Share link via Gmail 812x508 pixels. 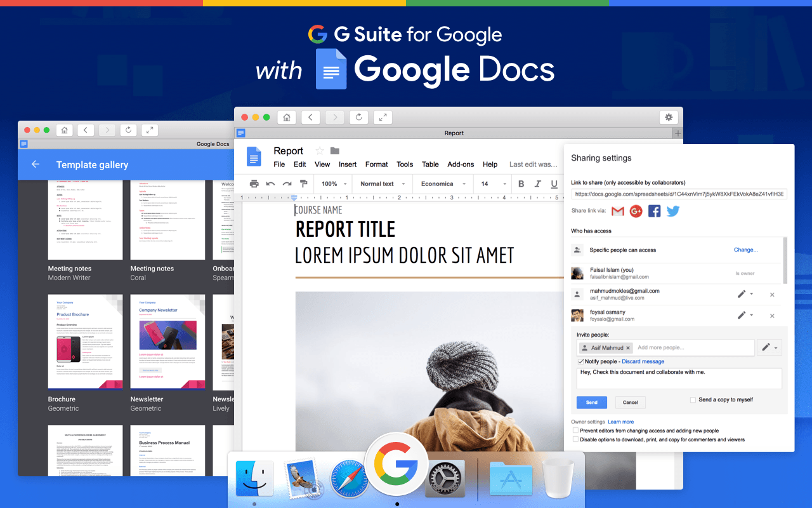pyautogui.click(x=618, y=211)
